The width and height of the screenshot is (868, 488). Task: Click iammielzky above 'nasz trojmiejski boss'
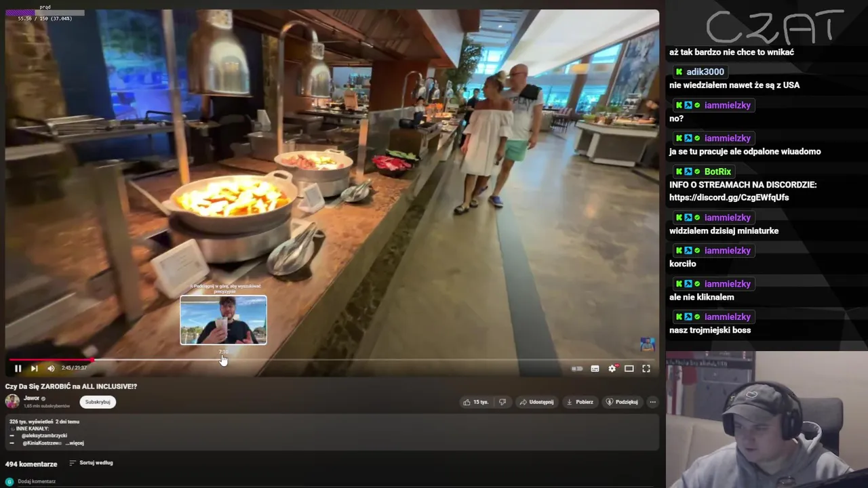coord(728,317)
